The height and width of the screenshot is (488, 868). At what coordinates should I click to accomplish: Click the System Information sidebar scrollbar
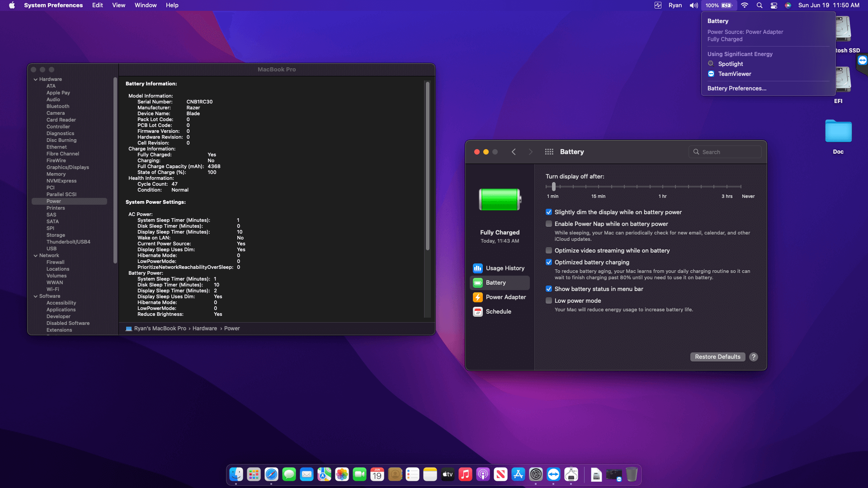click(x=115, y=169)
